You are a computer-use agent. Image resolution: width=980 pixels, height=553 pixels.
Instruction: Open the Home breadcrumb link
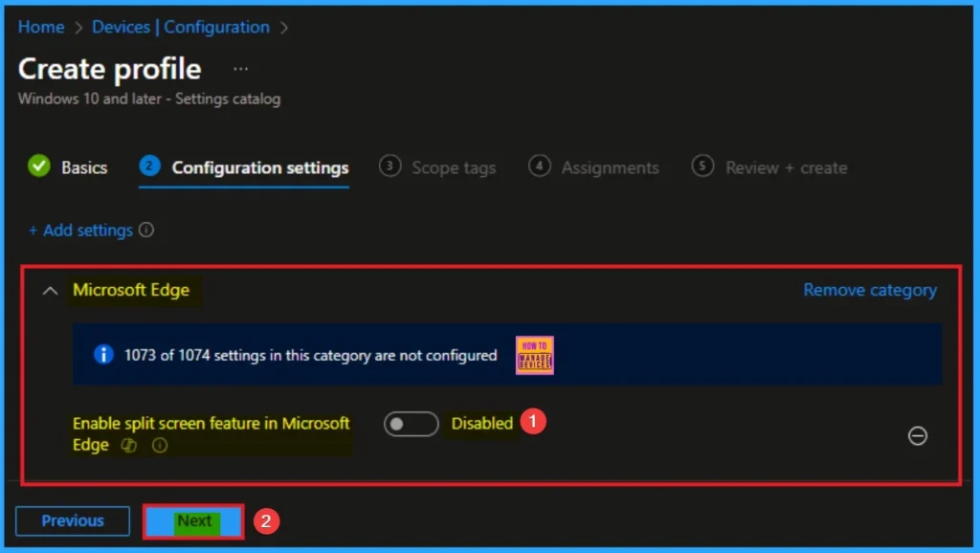point(41,27)
